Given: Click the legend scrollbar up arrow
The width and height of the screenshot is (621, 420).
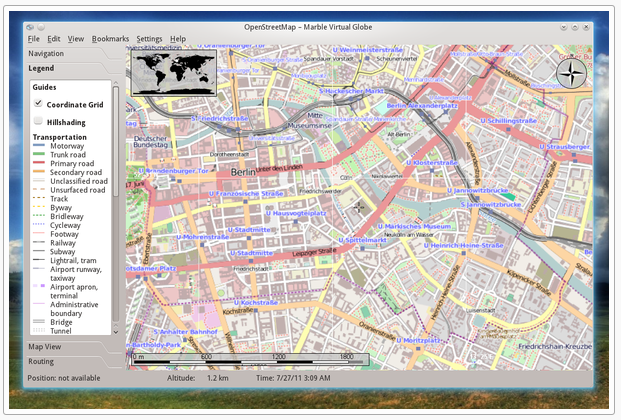Looking at the screenshot, I should 116,83.
